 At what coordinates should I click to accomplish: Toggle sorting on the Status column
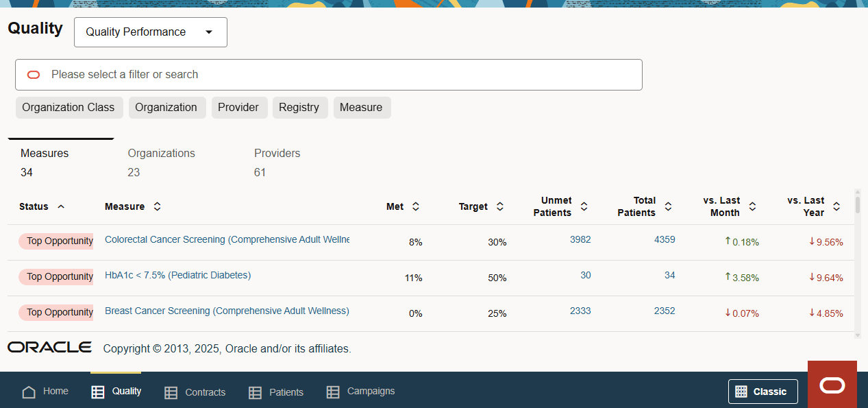point(60,206)
